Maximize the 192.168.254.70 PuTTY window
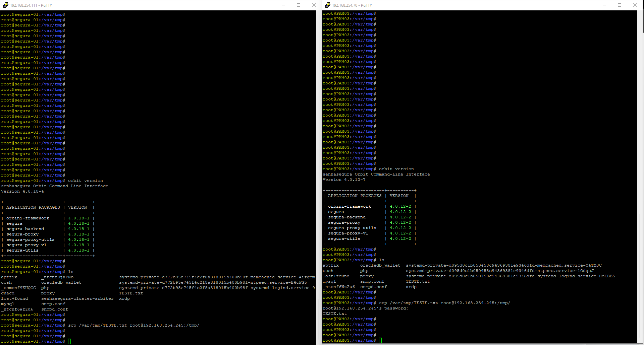Viewport: 644px width, 345px height. point(620,5)
